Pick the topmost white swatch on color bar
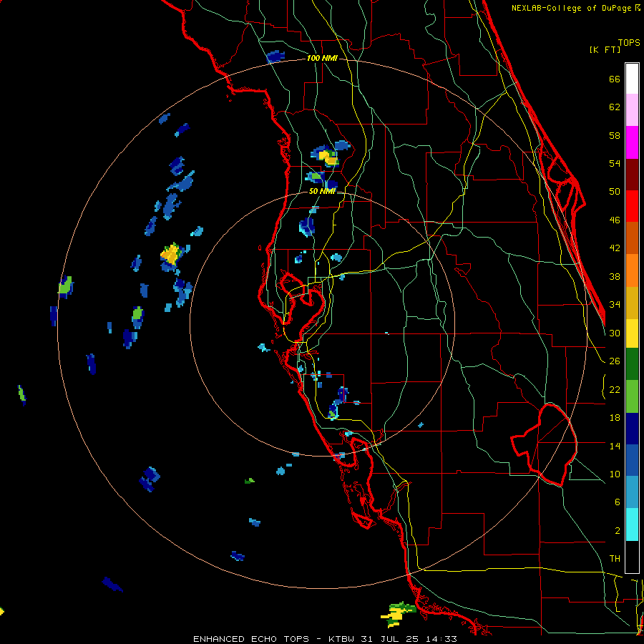Screen dimensions: 644x644 pos(632,79)
